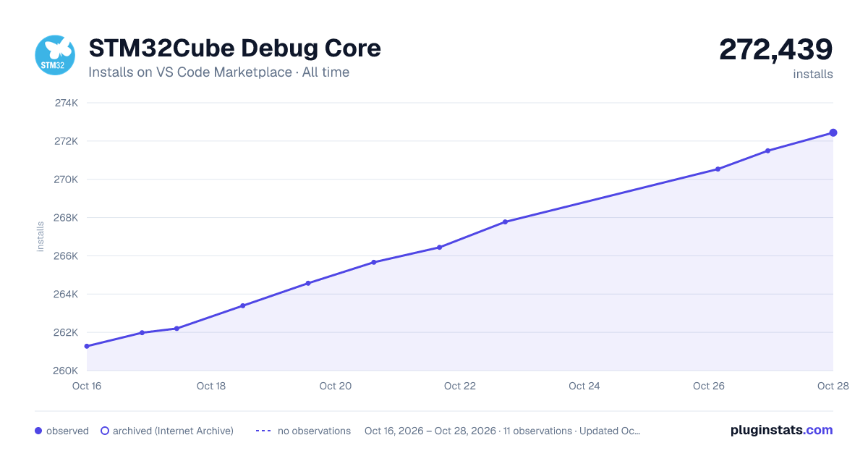This screenshot has width=868, height=456.
Task: Click the 'archived (Internet Archive)' legend label
Action: tap(173, 431)
